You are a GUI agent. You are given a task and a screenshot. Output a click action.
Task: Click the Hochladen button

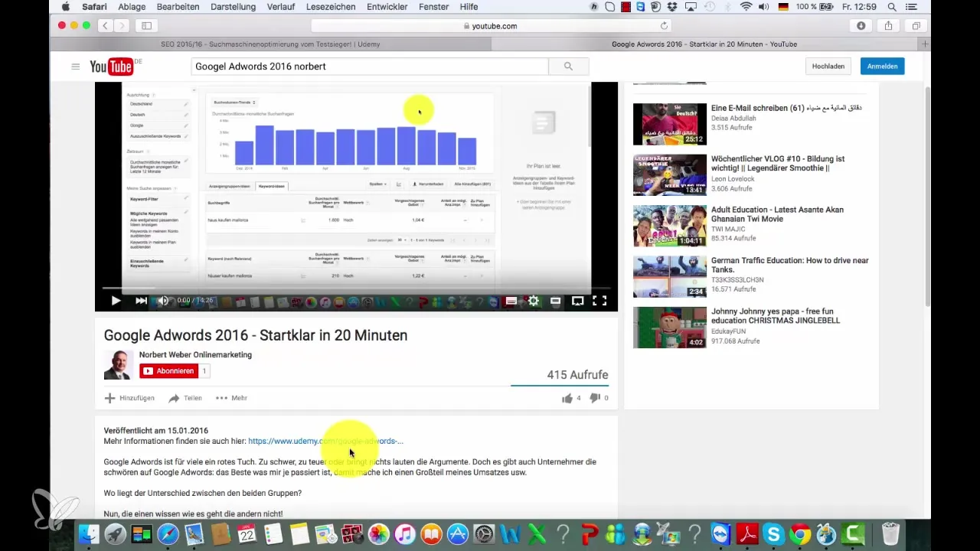point(828,67)
